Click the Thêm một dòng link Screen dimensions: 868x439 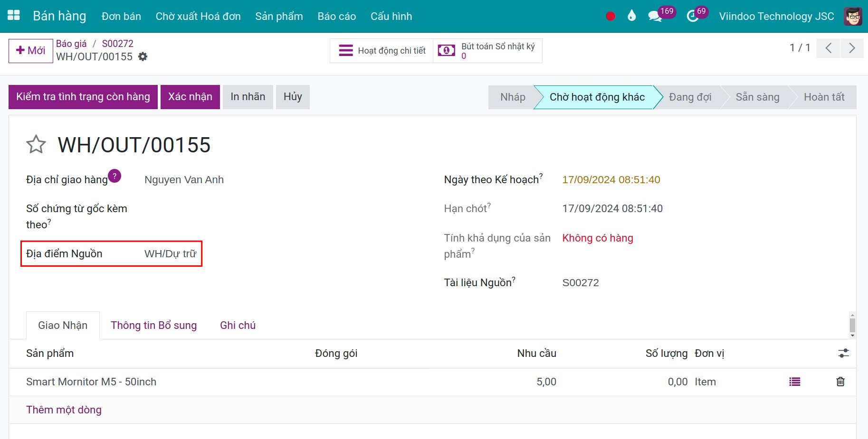coord(64,410)
